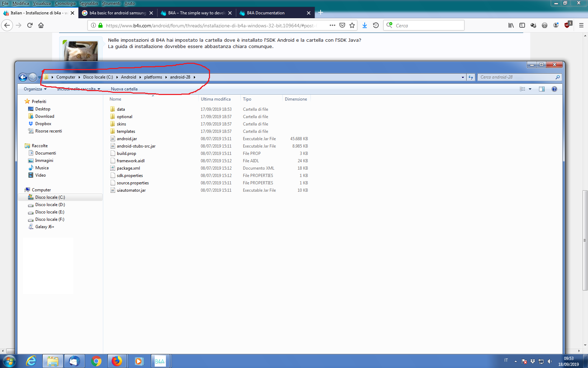Bookmark this page with the star icon
The image size is (588, 368).
click(x=352, y=25)
